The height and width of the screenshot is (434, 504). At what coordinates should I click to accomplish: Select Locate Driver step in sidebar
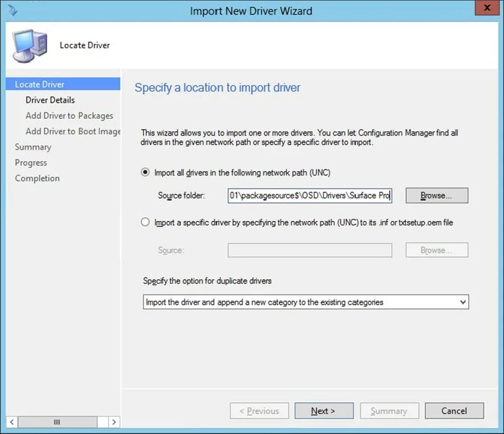(x=63, y=84)
